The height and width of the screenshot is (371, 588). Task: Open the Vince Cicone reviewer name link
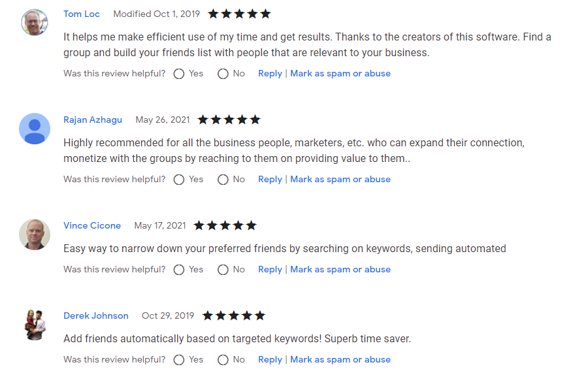click(92, 225)
